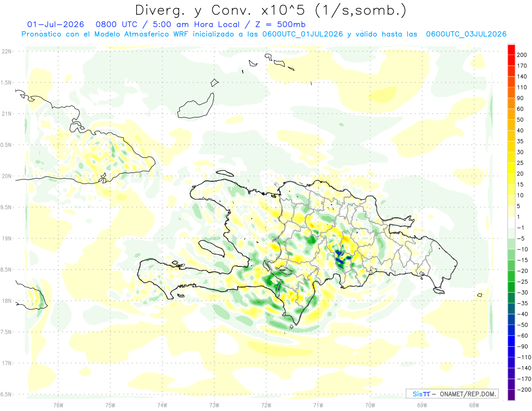The width and height of the screenshot is (532, 411).
Task: Click the positive '40' color bar value
Action: (x=521, y=131)
